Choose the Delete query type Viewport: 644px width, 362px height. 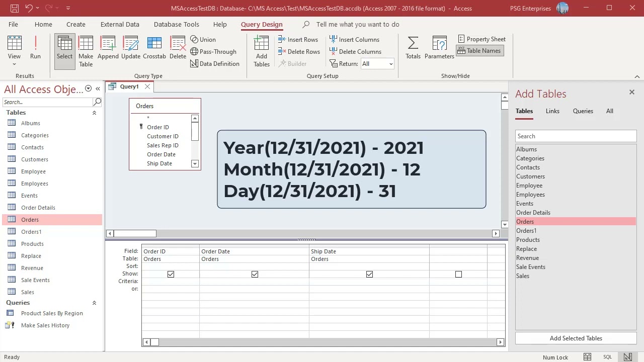point(178,48)
